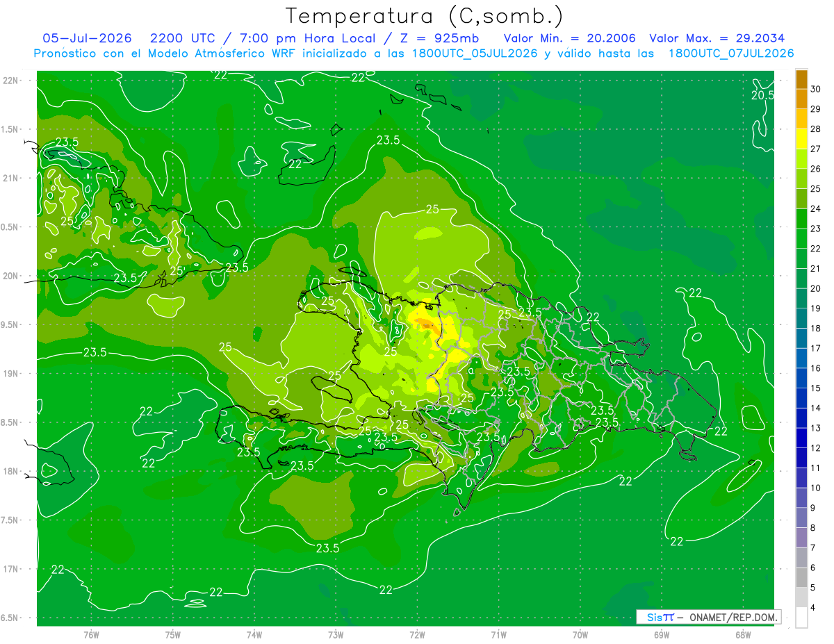
Task: Click the colorbar label "29"
Action: click(816, 109)
